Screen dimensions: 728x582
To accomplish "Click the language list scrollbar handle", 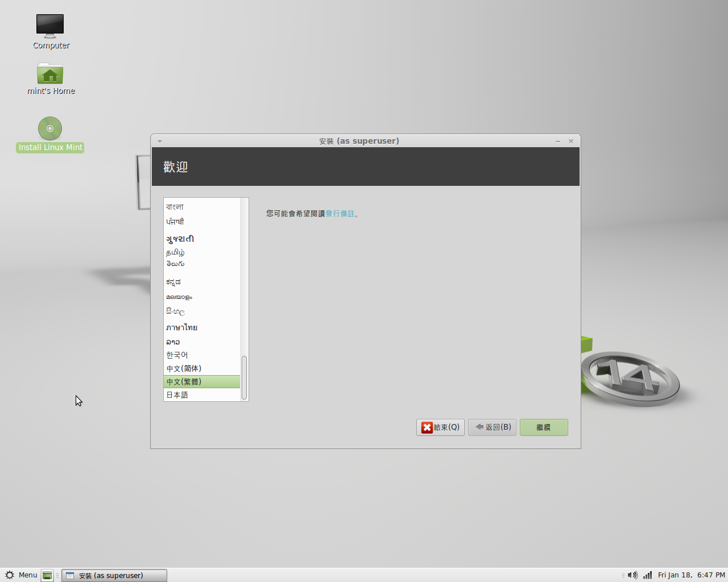I will [244, 378].
